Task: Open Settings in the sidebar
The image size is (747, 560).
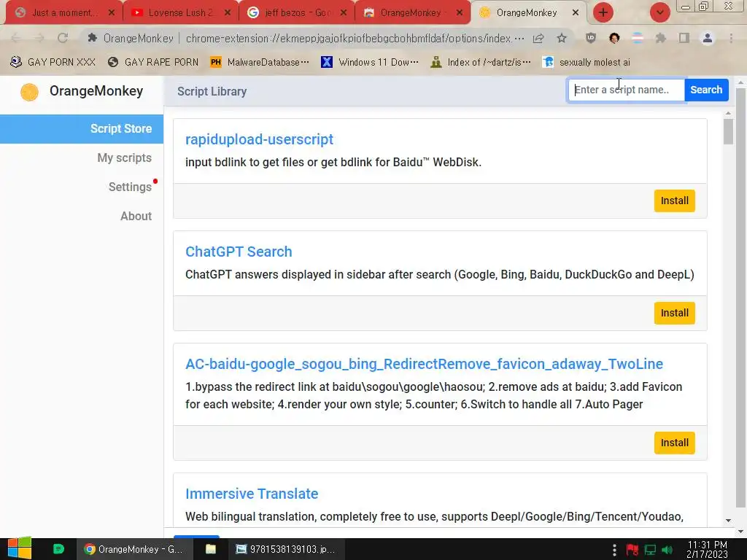Action: (130, 187)
